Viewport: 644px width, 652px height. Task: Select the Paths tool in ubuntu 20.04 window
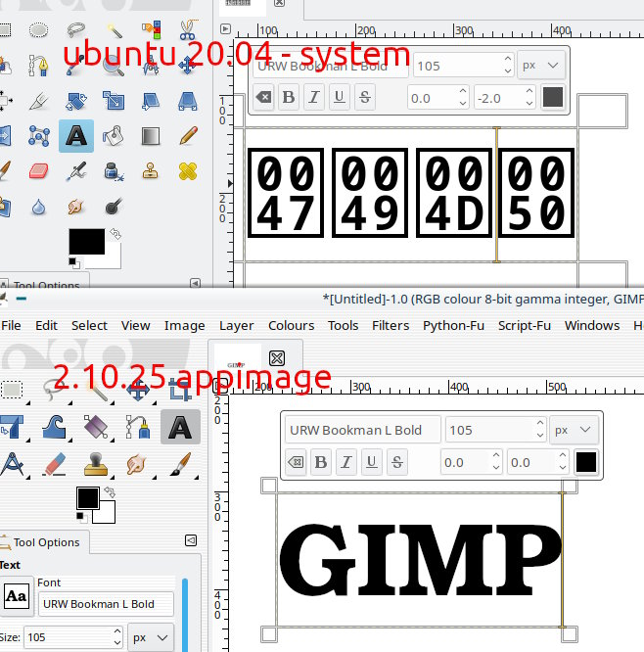tap(38, 66)
